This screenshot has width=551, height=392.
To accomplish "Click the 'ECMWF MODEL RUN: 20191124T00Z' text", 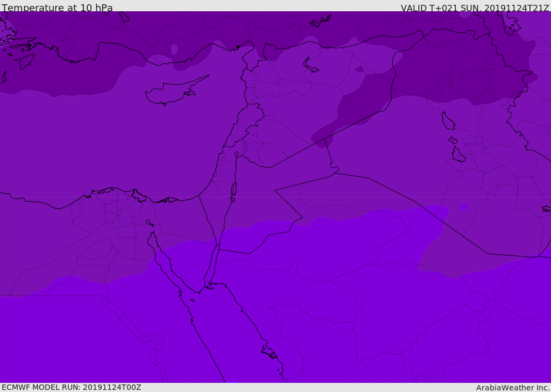I will coord(72,387).
